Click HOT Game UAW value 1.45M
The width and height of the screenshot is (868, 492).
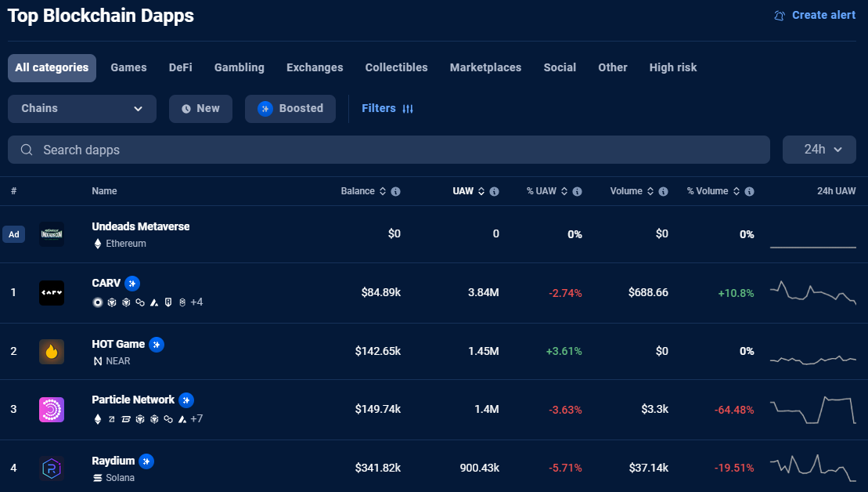pos(483,351)
